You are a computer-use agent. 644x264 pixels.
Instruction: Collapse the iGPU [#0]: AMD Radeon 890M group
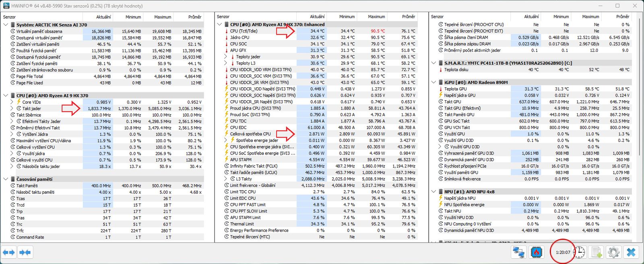pos(433,82)
